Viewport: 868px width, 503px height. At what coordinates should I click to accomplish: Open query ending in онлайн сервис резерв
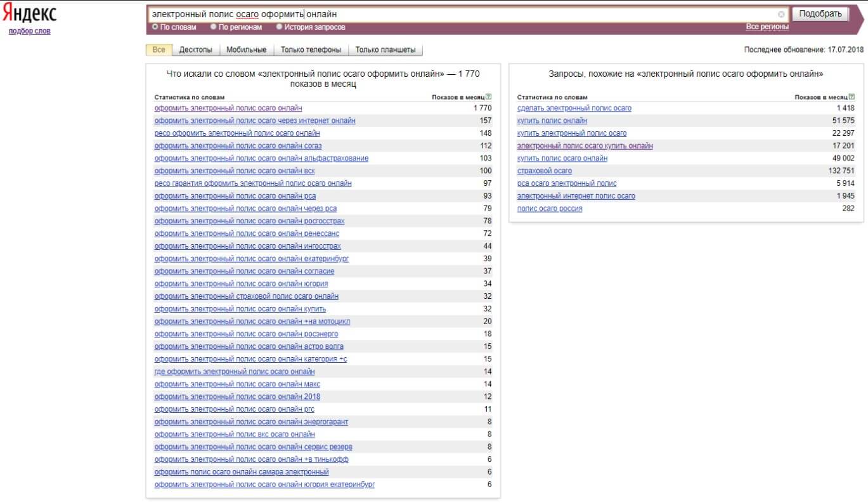[253, 447]
